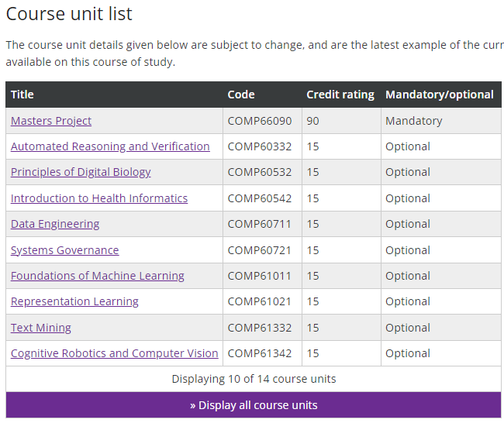Click the Title column header
Image resolution: width=504 pixels, height=430 pixels.
pyautogui.click(x=22, y=95)
